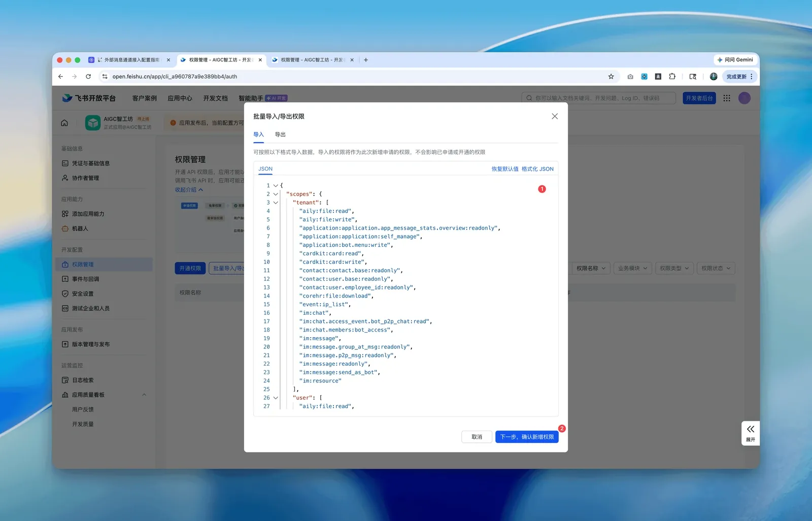812x521 pixels.
Task: Open the purple user avatar menu
Action: (x=745, y=98)
